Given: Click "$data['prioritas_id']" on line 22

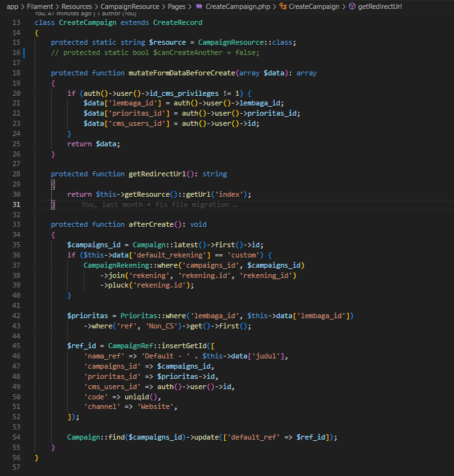Looking at the screenshot, I should (x=126, y=113).
